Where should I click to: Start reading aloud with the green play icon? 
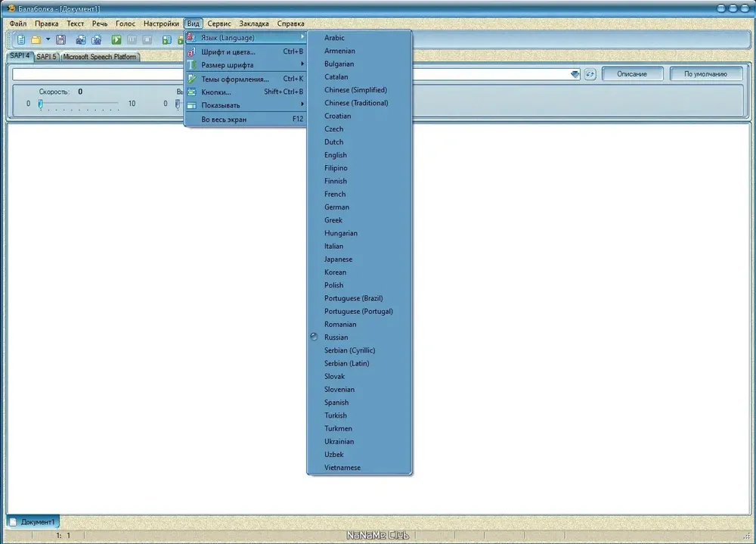(116, 39)
